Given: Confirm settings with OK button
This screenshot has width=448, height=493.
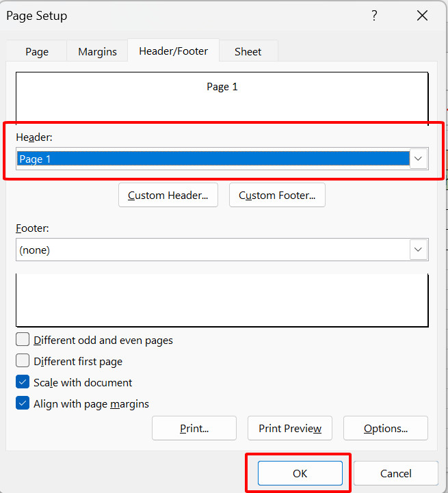Looking at the screenshot, I should coord(300,473).
